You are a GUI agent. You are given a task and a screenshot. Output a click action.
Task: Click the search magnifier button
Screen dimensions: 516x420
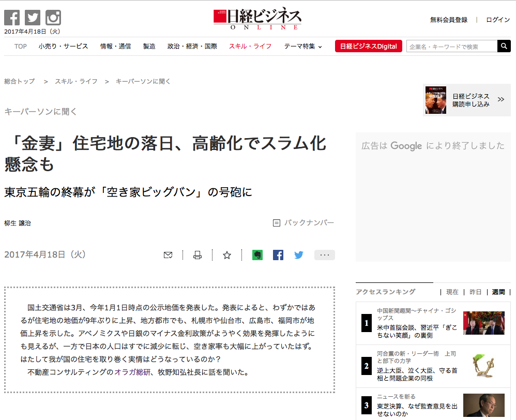(x=504, y=47)
